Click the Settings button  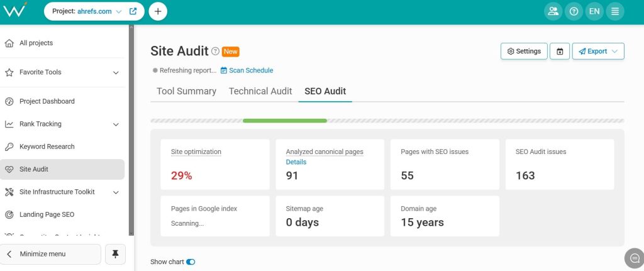tap(524, 52)
